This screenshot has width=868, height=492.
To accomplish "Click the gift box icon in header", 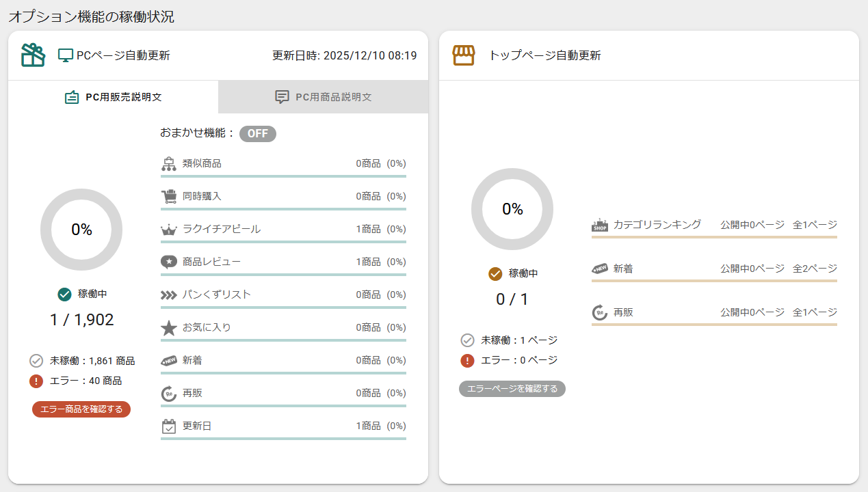I will [x=33, y=55].
